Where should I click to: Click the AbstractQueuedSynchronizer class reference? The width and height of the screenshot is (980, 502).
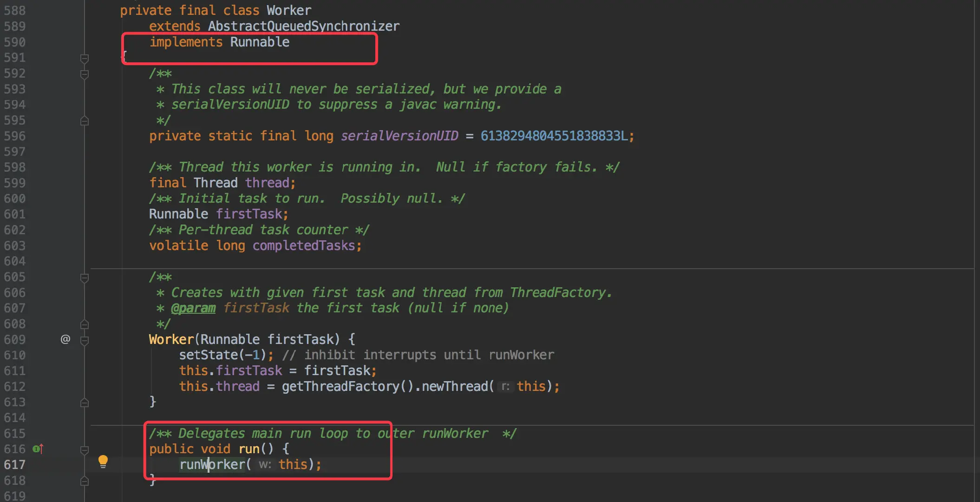pyautogui.click(x=303, y=26)
